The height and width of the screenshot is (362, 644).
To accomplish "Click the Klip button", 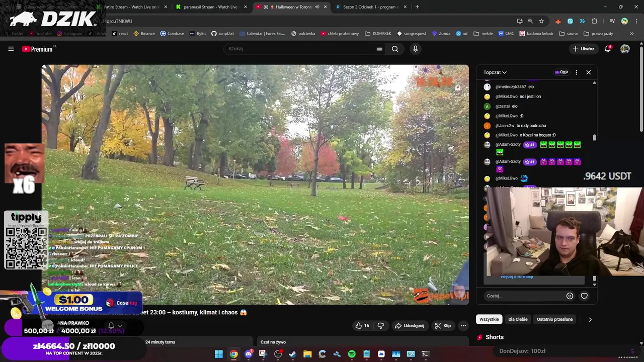I will (x=443, y=325).
